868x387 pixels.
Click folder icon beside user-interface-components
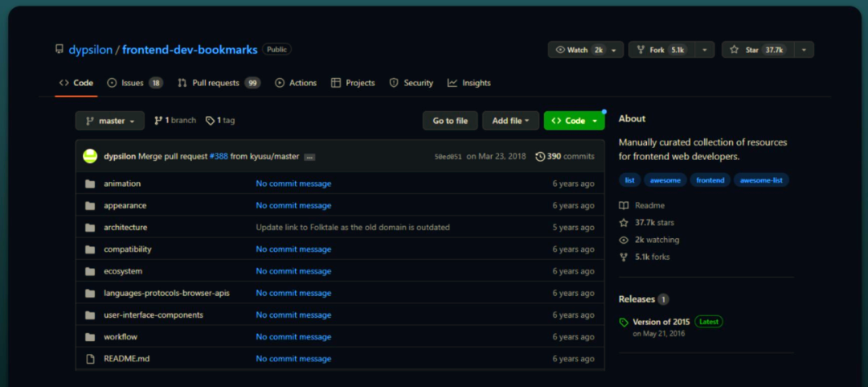click(90, 315)
